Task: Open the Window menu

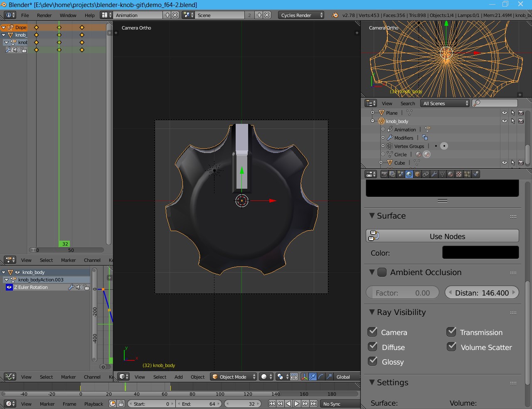Action: (68, 15)
